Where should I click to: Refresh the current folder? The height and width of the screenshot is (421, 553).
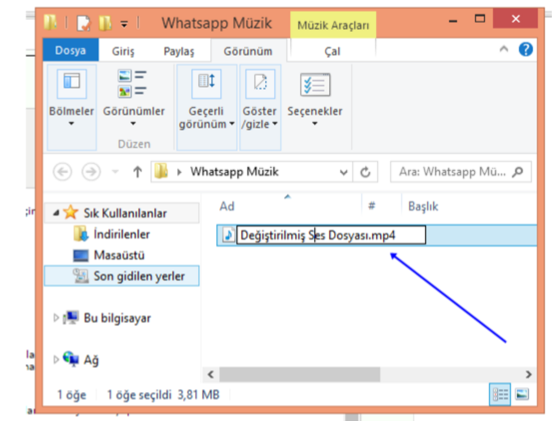(x=365, y=172)
